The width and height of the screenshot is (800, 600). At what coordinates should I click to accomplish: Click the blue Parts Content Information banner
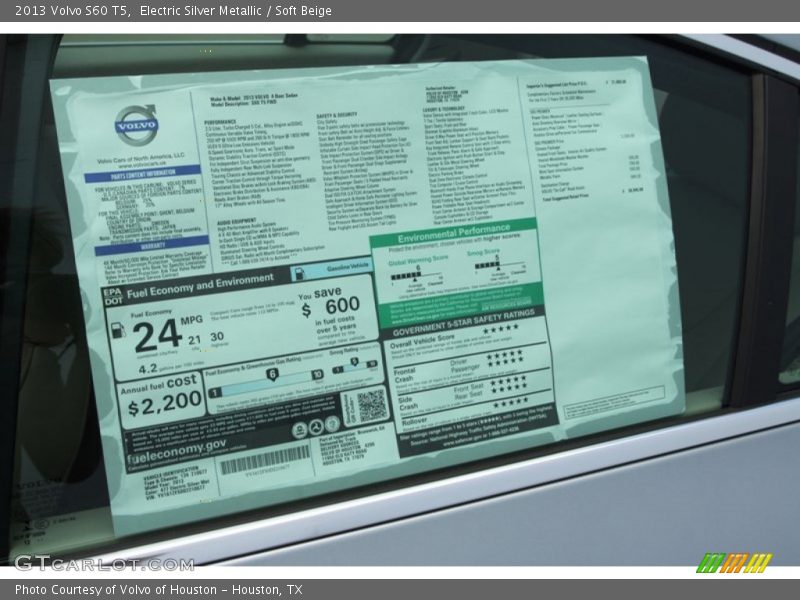click(142, 173)
